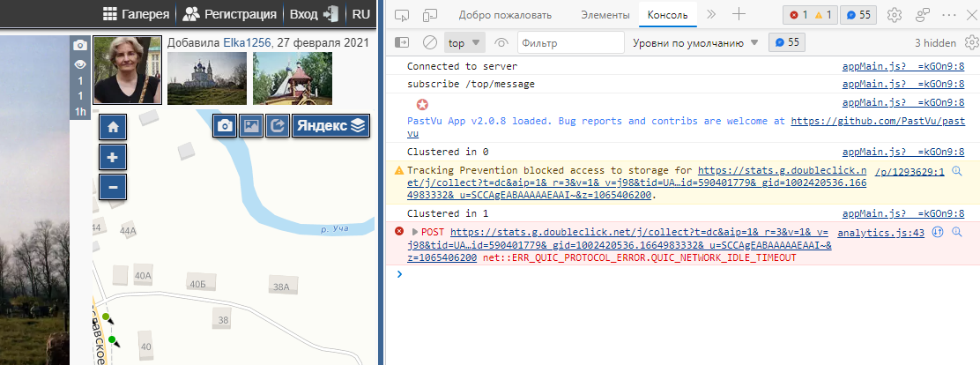Click the '3 hidden' messages label
The width and height of the screenshot is (980, 365).
[x=936, y=43]
